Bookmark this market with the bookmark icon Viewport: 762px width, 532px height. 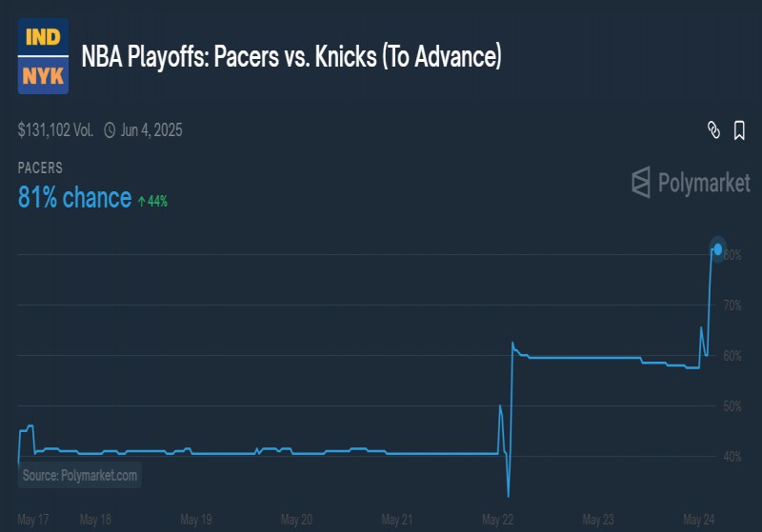pyautogui.click(x=739, y=130)
